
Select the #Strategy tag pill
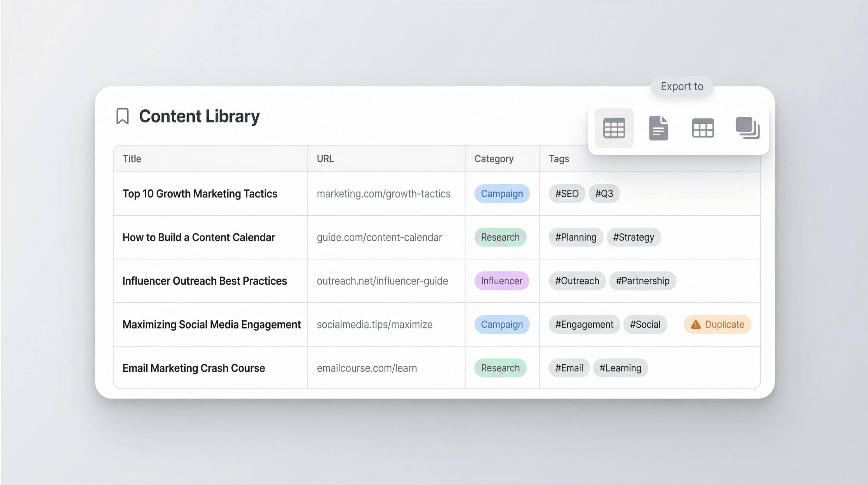pyautogui.click(x=634, y=237)
